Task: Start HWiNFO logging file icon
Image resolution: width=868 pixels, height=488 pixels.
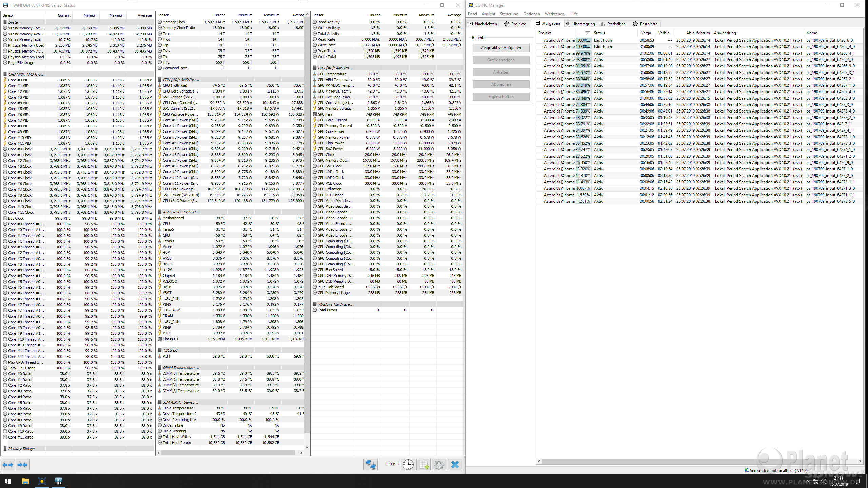Action: [x=423, y=464]
